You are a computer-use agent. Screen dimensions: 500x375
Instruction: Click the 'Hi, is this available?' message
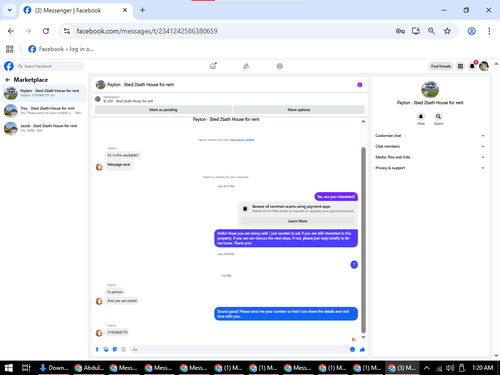coord(123,155)
